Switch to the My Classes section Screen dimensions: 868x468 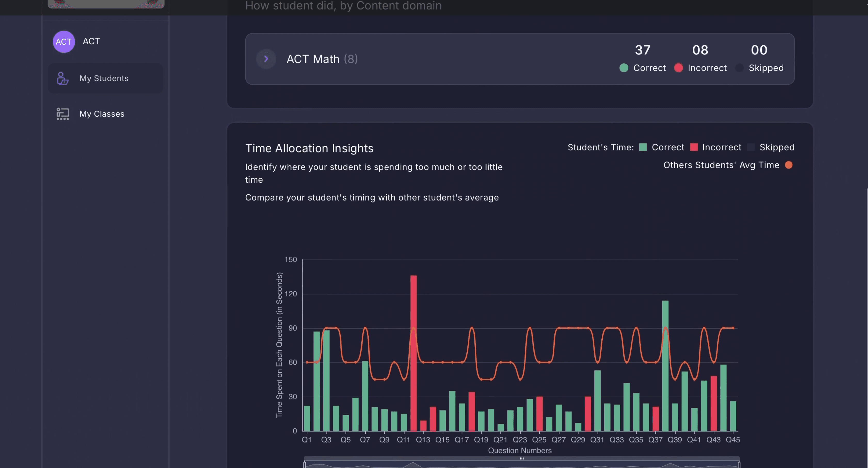tap(102, 114)
